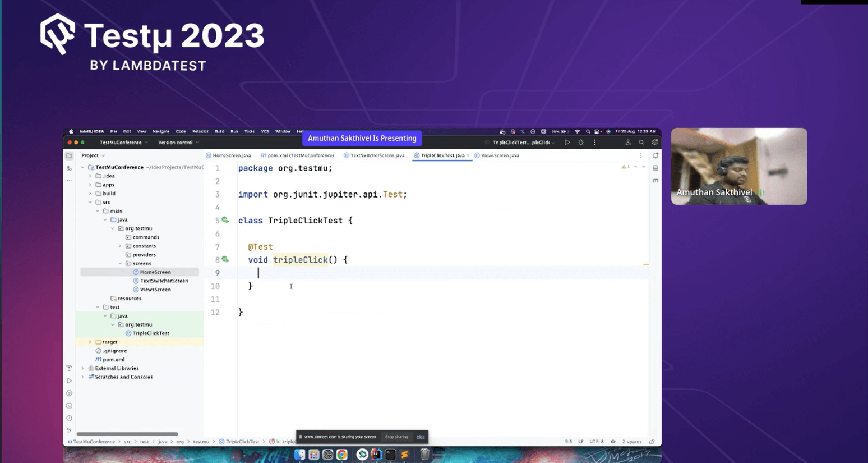The width and height of the screenshot is (868, 463).
Task: Toggle read-only lock in status bar
Action: (x=652, y=442)
